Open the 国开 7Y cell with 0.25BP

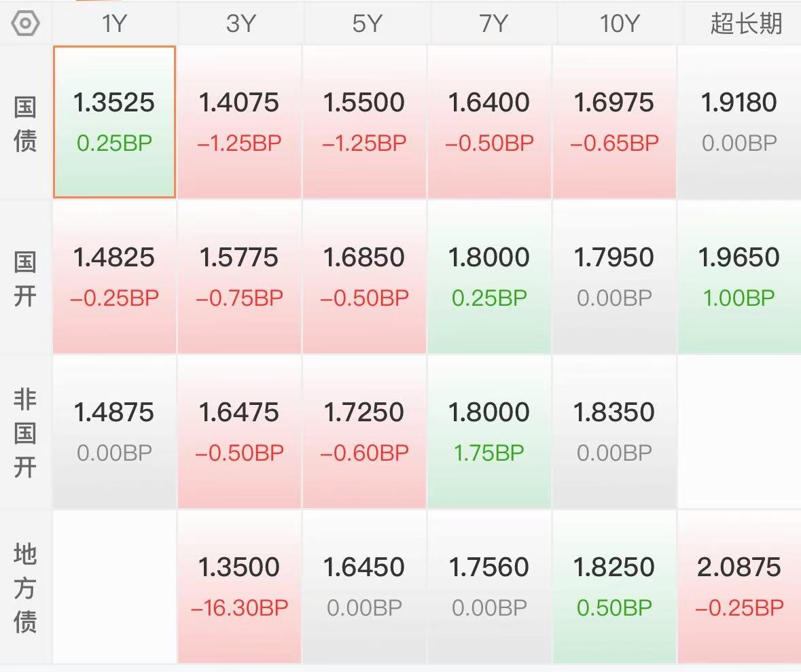(489, 277)
